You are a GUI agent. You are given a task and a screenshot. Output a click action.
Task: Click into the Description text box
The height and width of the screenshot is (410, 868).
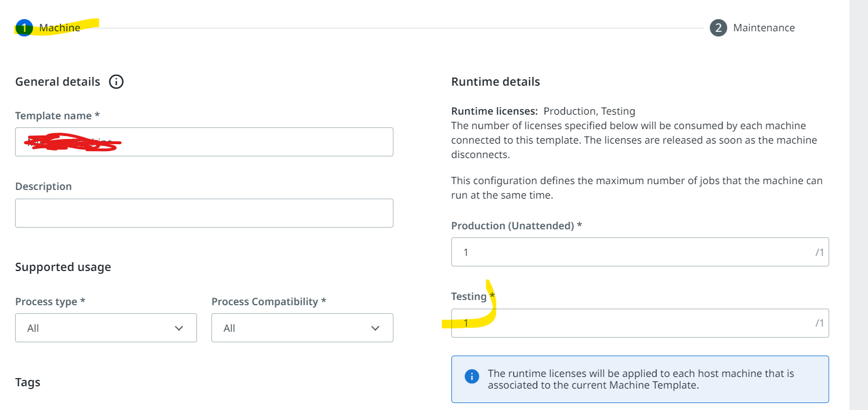click(204, 213)
